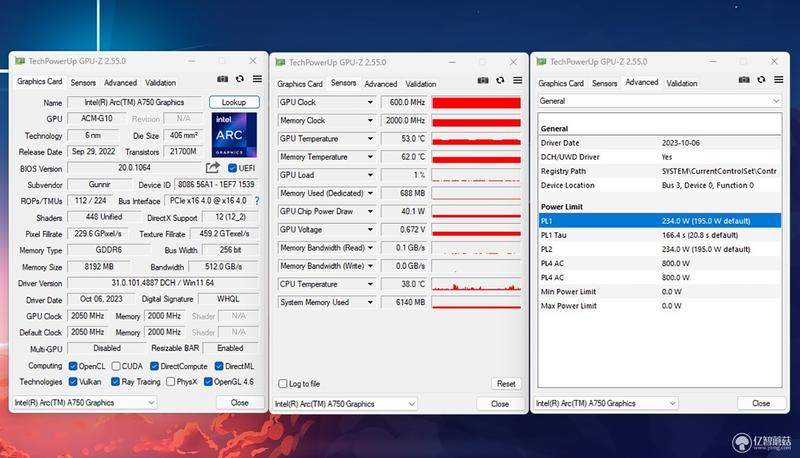Open hamburger menu in Sensors window

click(x=517, y=81)
